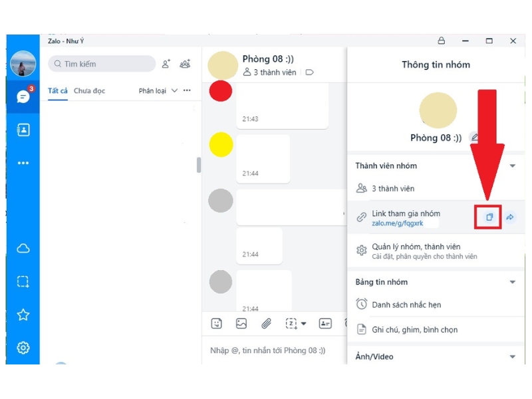This screenshot has width=532, height=399.
Task: Click the lock icon in title bar
Action: pos(442,41)
